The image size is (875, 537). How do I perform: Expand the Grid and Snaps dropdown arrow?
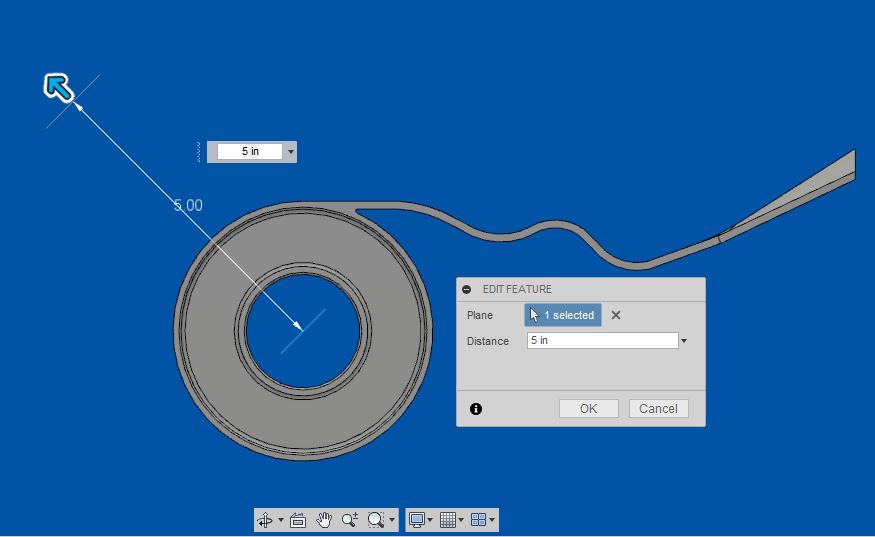(461, 520)
